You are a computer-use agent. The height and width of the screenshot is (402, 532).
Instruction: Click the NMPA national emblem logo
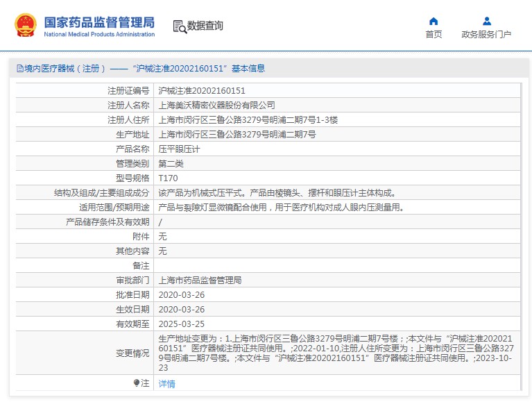point(26,26)
